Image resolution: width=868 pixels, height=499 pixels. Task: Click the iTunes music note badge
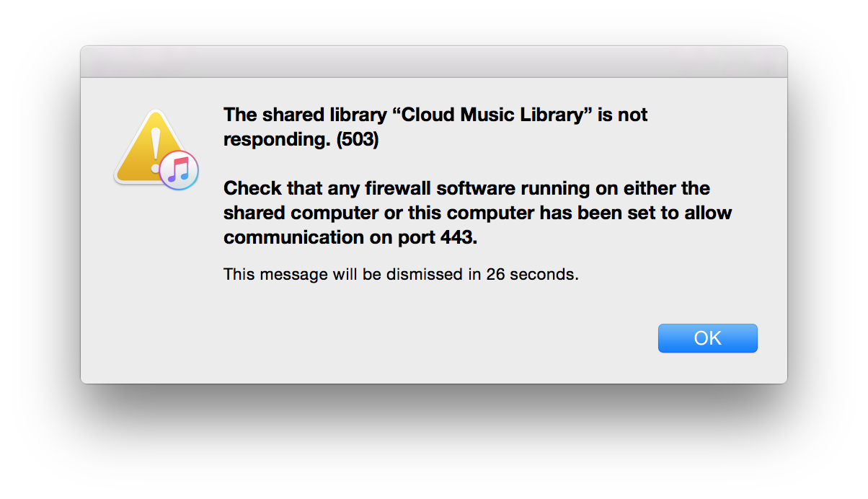tap(179, 171)
